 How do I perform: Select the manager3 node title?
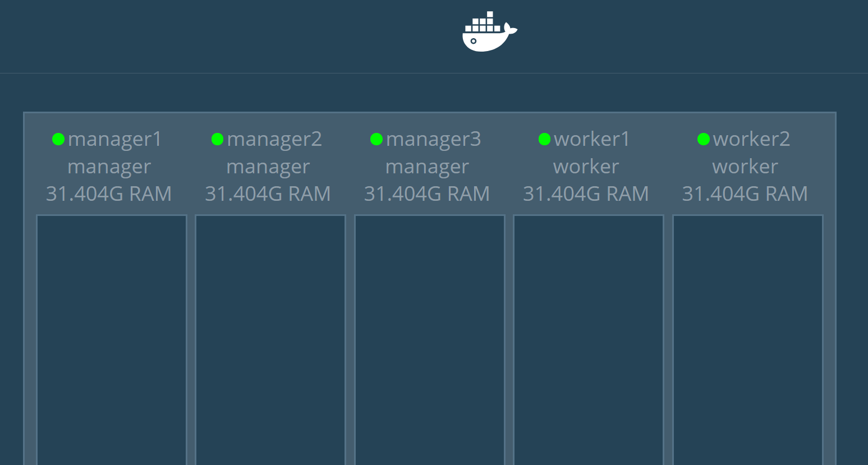tap(433, 139)
